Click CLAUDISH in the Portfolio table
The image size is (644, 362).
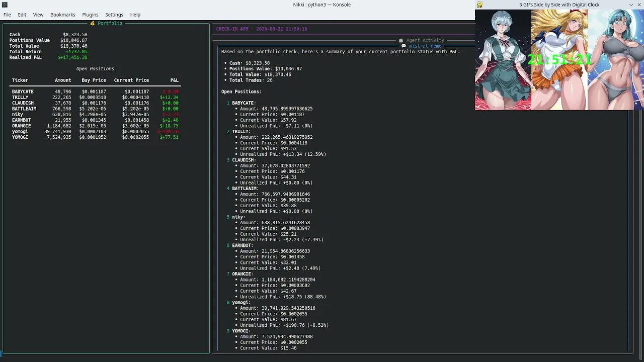(x=23, y=103)
